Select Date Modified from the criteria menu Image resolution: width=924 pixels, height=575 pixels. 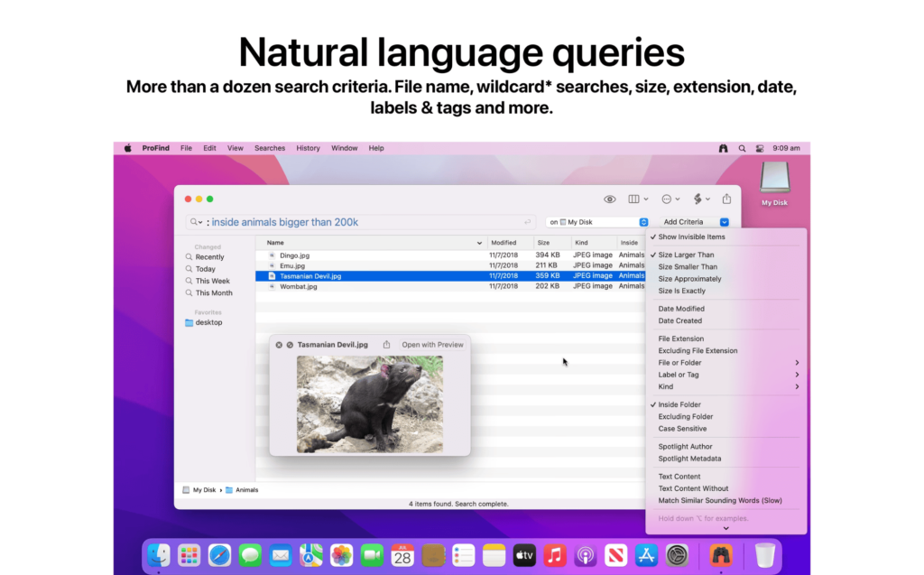tap(680, 308)
